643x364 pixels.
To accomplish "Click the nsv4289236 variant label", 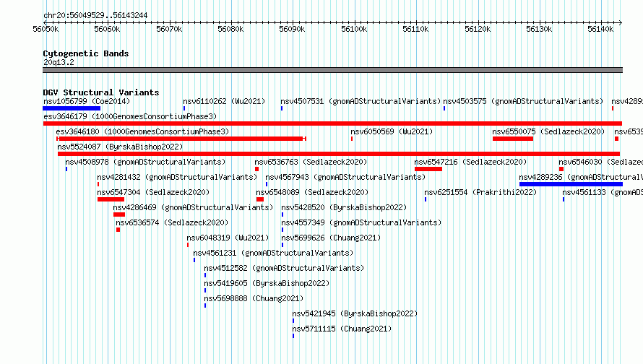I will [x=581, y=177].
